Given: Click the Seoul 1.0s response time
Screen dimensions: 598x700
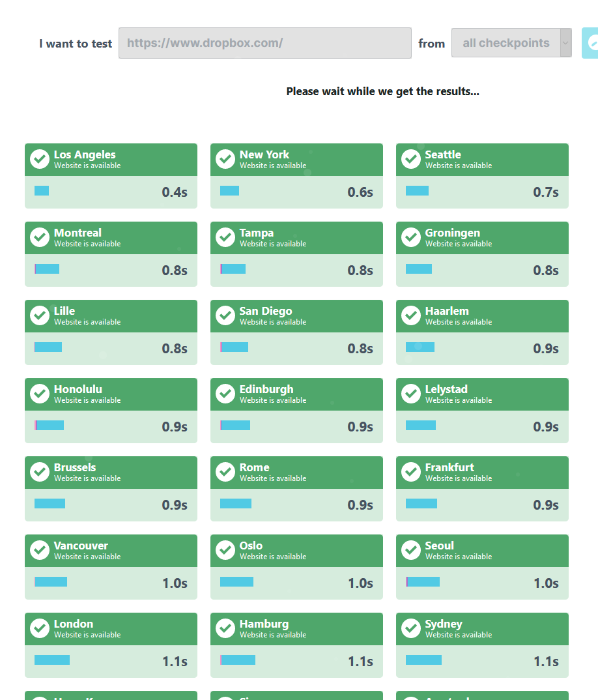Looking at the screenshot, I should (546, 583).
